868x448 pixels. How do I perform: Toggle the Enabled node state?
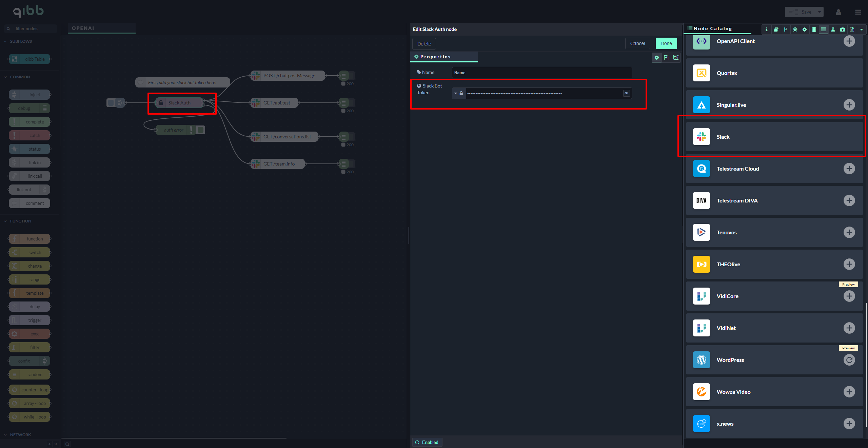(427, 442)
